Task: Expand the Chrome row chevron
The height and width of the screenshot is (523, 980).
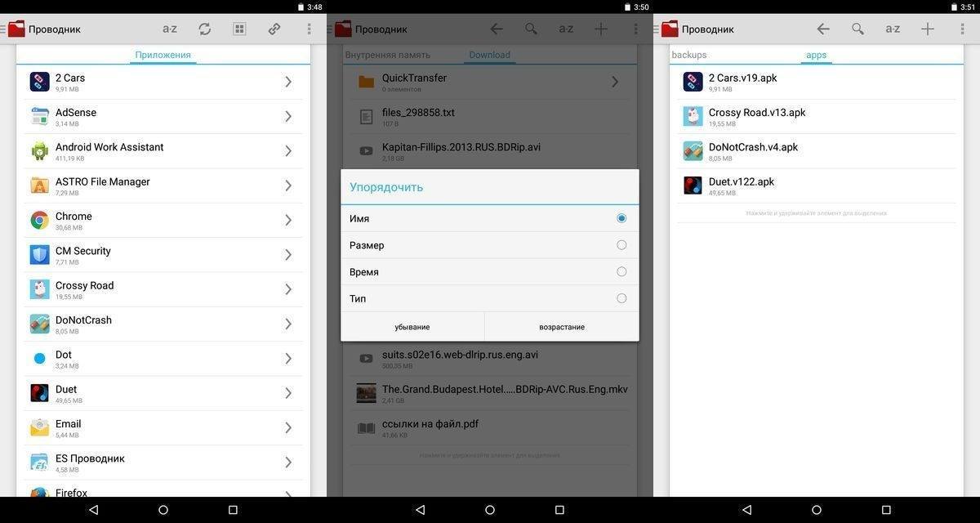Action: point(288,220)
